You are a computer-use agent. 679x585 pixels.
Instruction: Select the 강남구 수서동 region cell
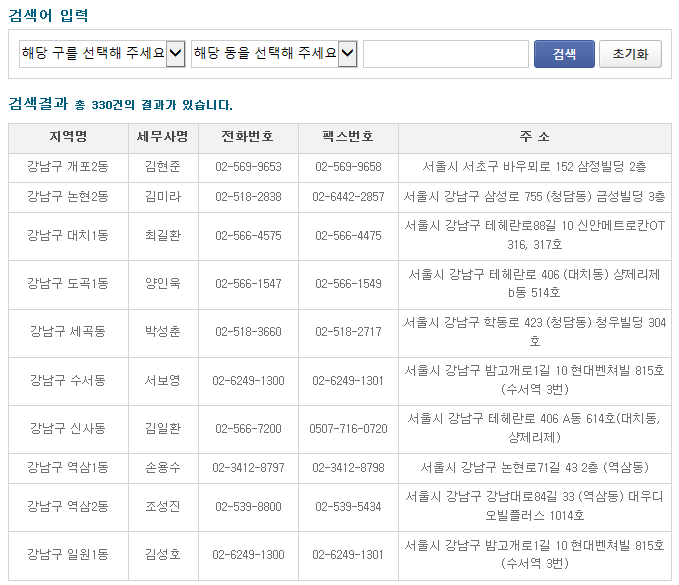click(x=68, y=381)
